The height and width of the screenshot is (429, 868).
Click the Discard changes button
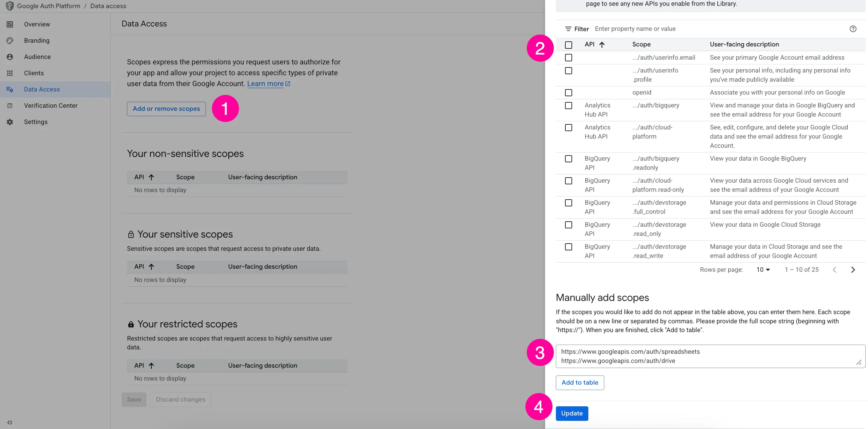181,400
